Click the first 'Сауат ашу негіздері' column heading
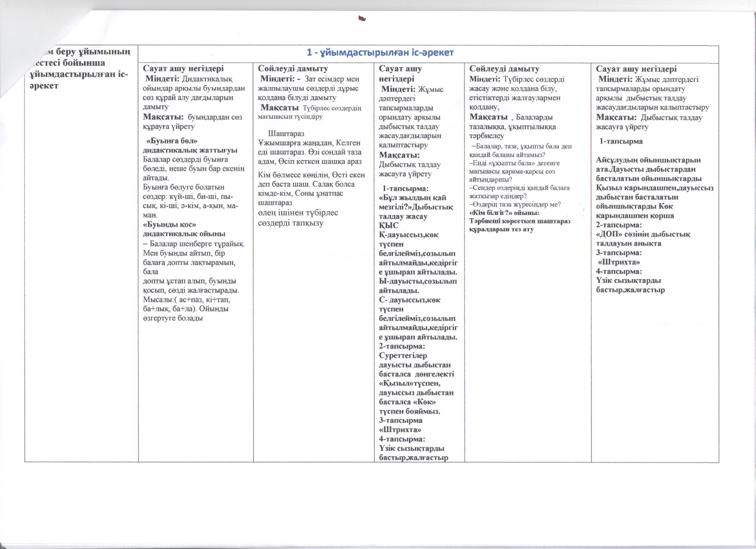 click(183, 68)
